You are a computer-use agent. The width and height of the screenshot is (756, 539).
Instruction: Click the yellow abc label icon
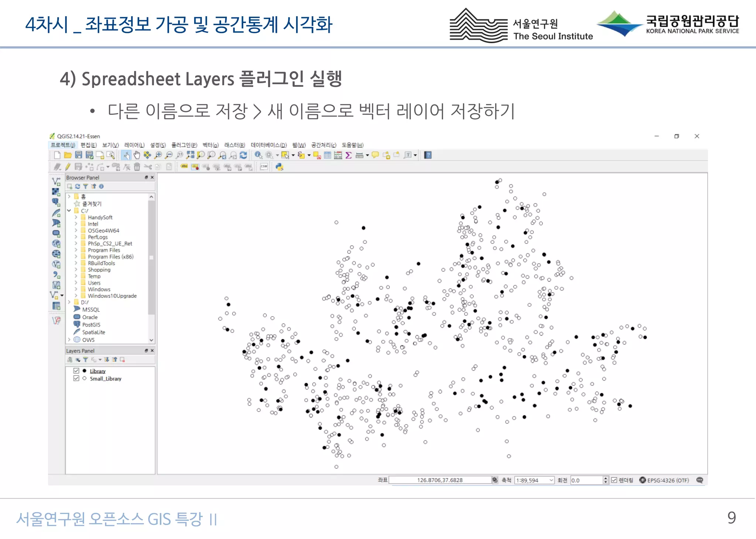184,167
